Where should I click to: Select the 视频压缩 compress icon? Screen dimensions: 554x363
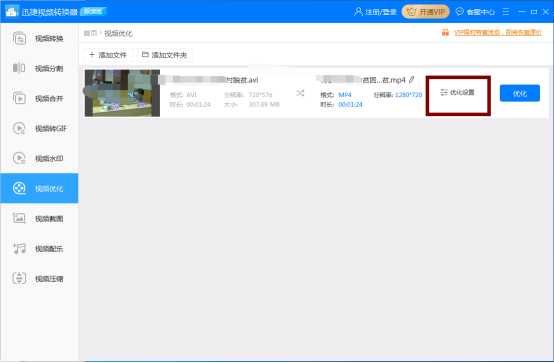click(x=19, y=278)
